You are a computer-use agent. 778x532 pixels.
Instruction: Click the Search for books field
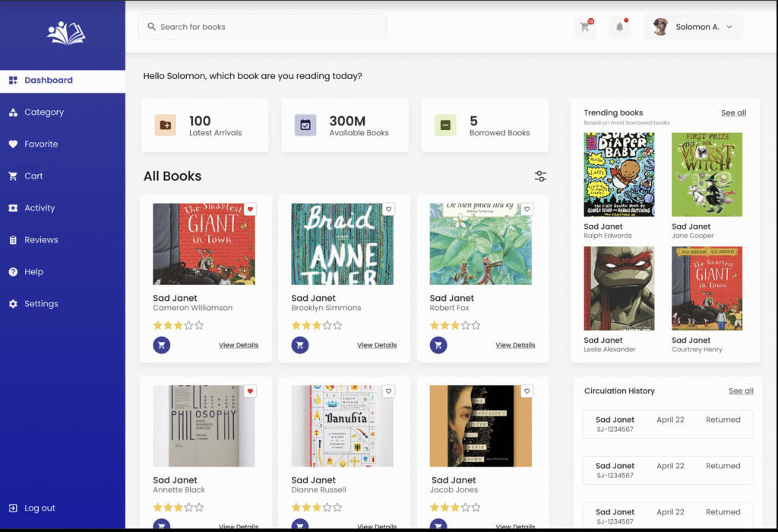(262, 27)
